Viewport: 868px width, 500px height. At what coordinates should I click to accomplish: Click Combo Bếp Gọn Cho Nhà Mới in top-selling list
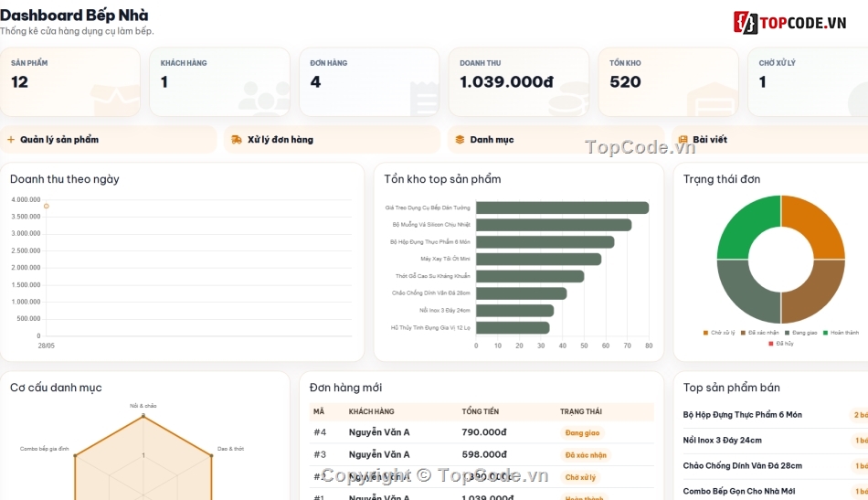point(739,491)
